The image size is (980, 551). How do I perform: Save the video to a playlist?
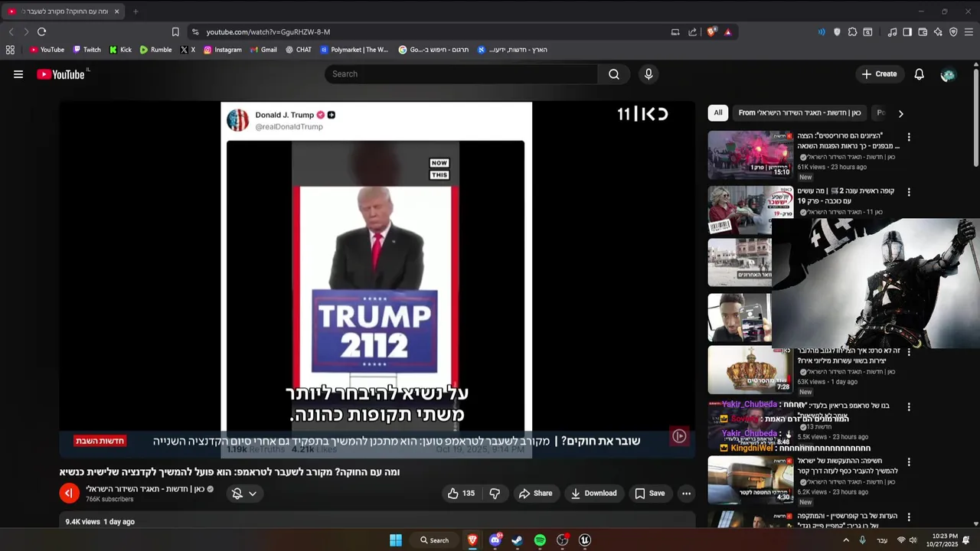[649, 494]
